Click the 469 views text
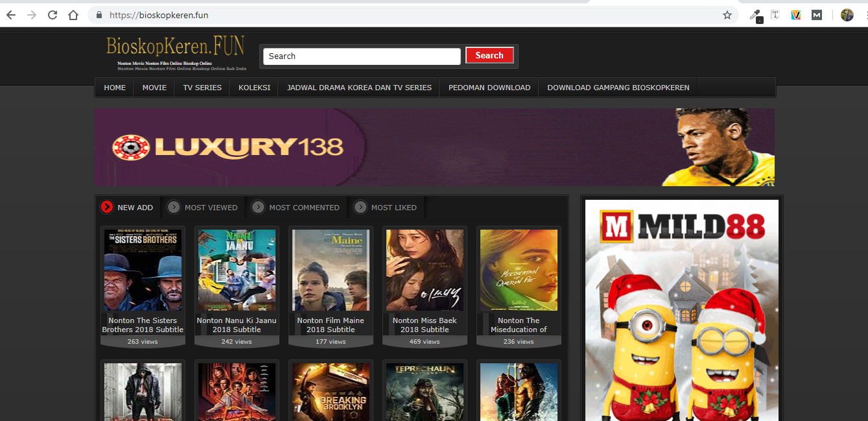 point(425,341)
